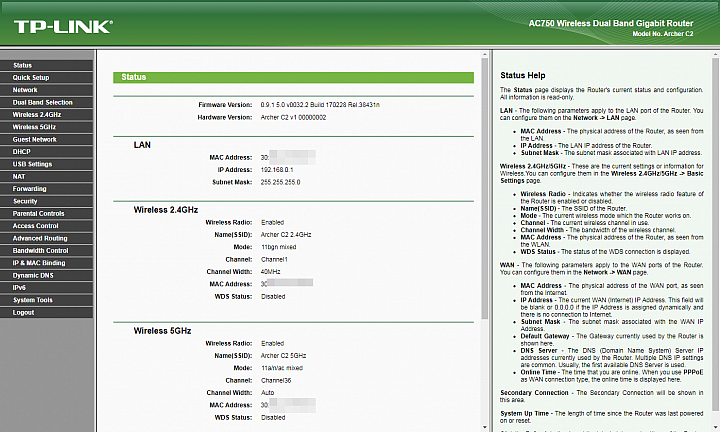Click the TP-LINK logo
The height and width of the screenshot is (432, 720).
click(63, 27)
